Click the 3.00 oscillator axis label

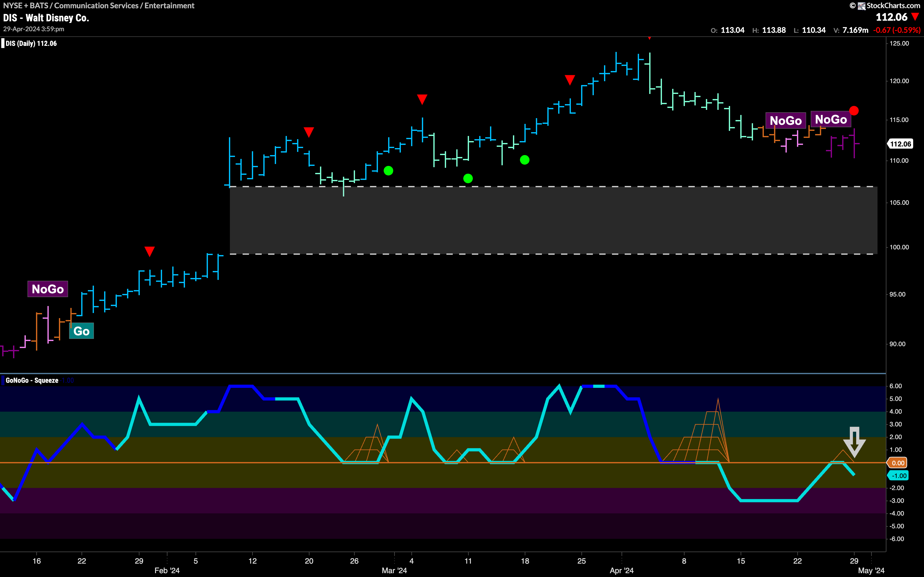pos(895,424)
